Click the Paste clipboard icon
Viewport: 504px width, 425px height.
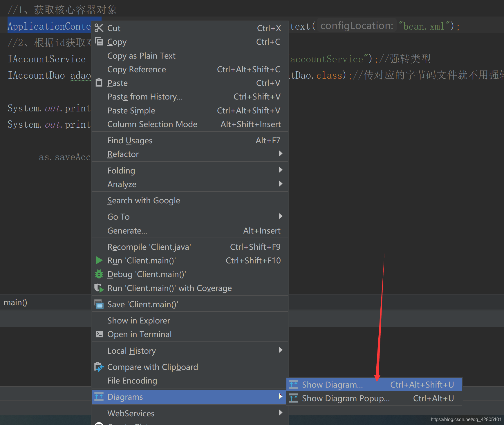point(99,83)
